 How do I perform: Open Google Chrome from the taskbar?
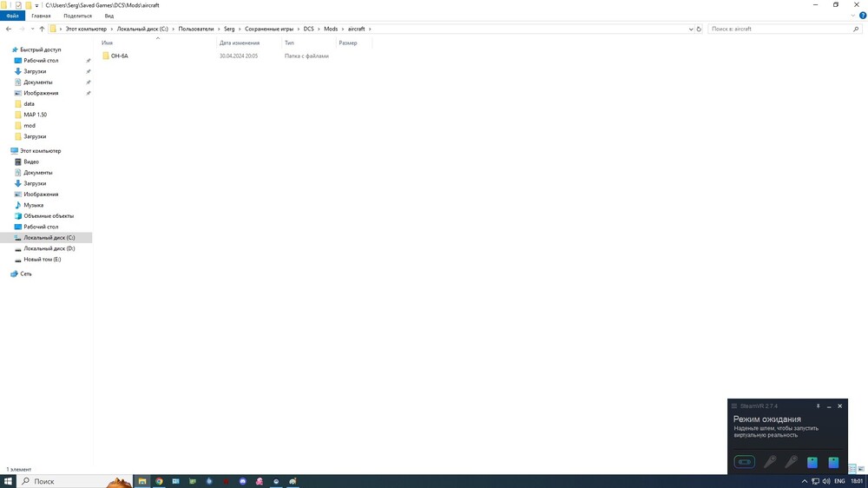click(x=159, y=481)
